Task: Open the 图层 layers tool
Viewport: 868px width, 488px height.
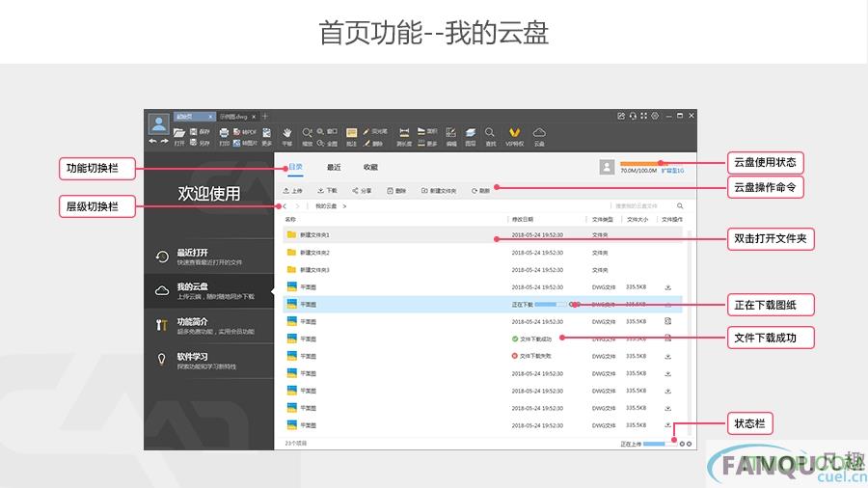Action: pos(471,137)
